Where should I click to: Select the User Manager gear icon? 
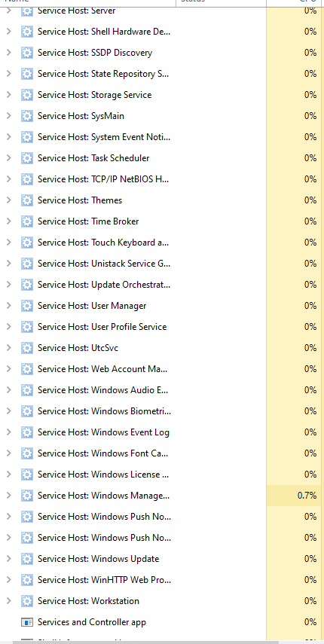tap(26, 306)
